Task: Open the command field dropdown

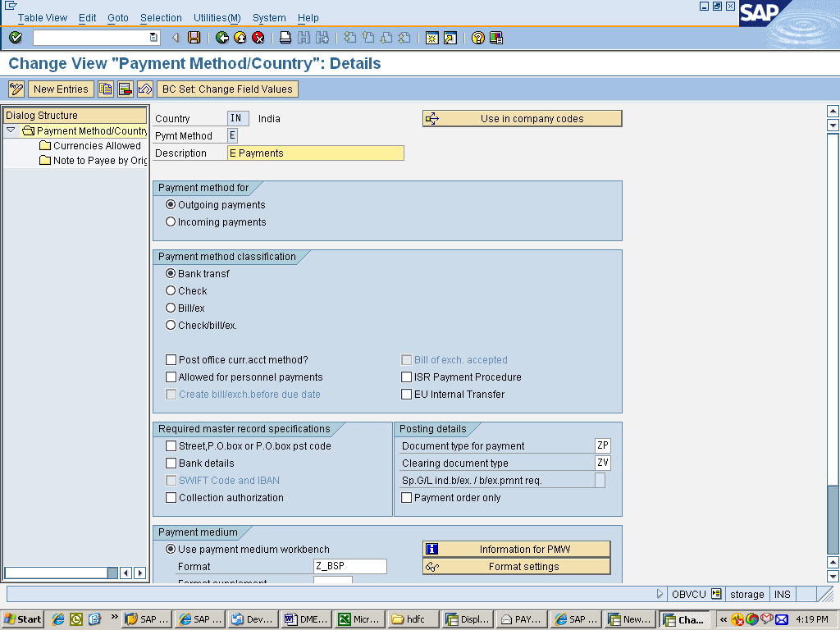Action: click(x=152, y=37)
